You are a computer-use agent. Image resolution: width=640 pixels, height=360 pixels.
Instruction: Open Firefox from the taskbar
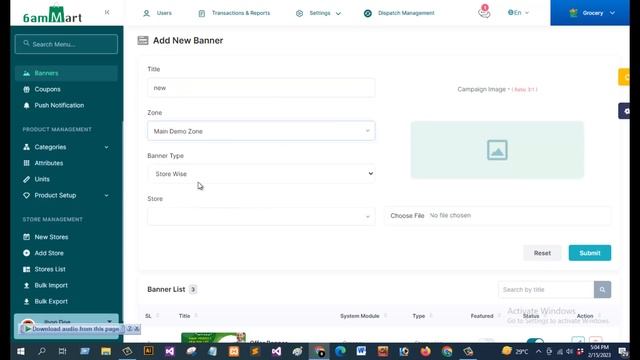[425, 351]
